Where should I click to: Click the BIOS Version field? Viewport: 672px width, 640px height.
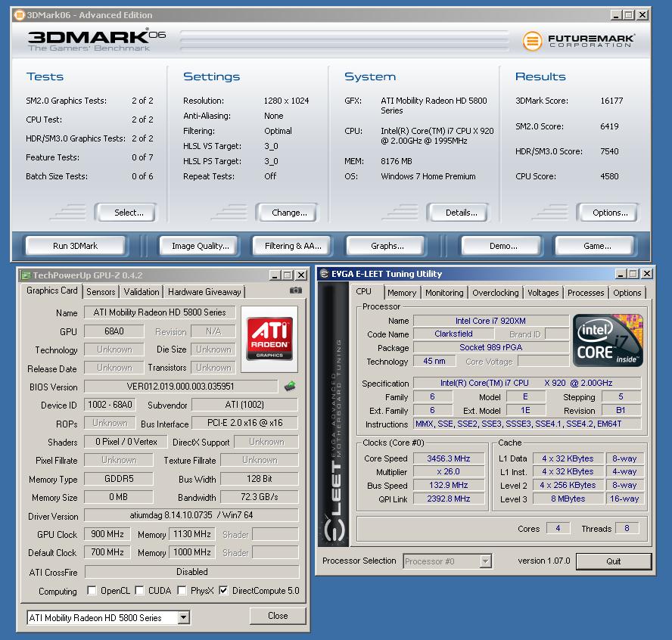180,387
